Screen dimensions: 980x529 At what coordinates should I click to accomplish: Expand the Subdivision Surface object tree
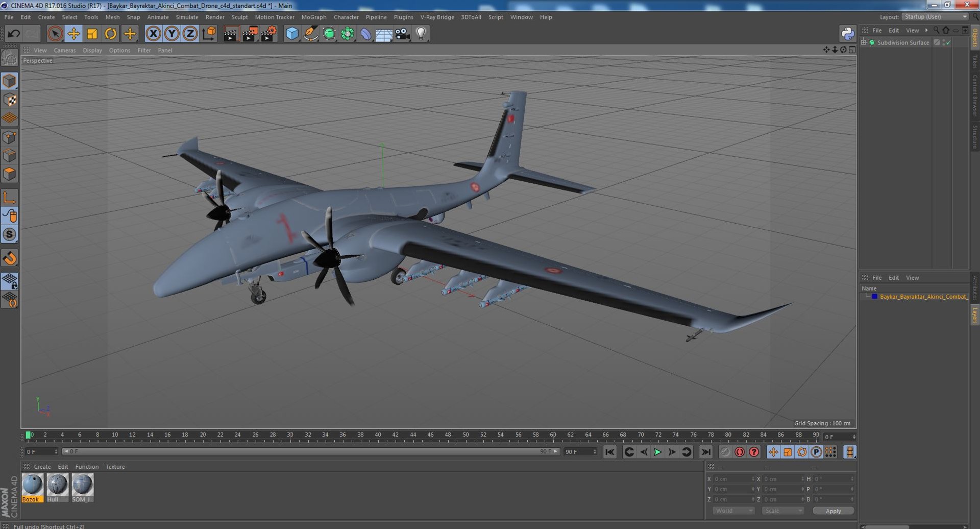(864, 42)
